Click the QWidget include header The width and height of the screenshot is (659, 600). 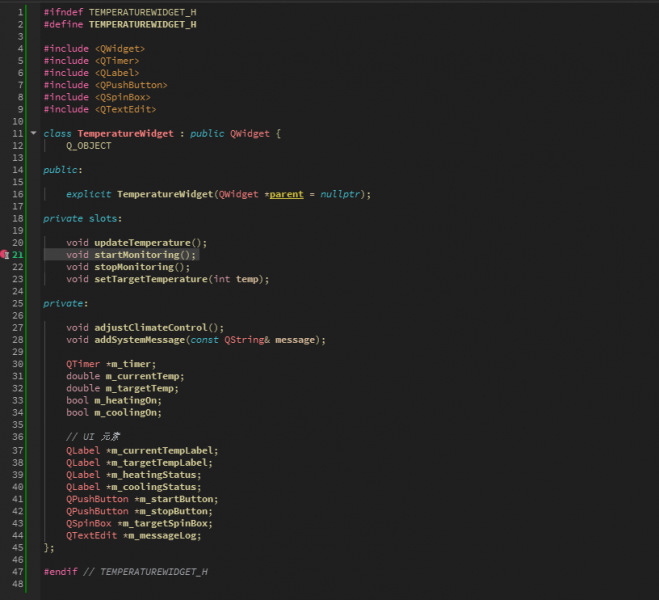[120, 48]
